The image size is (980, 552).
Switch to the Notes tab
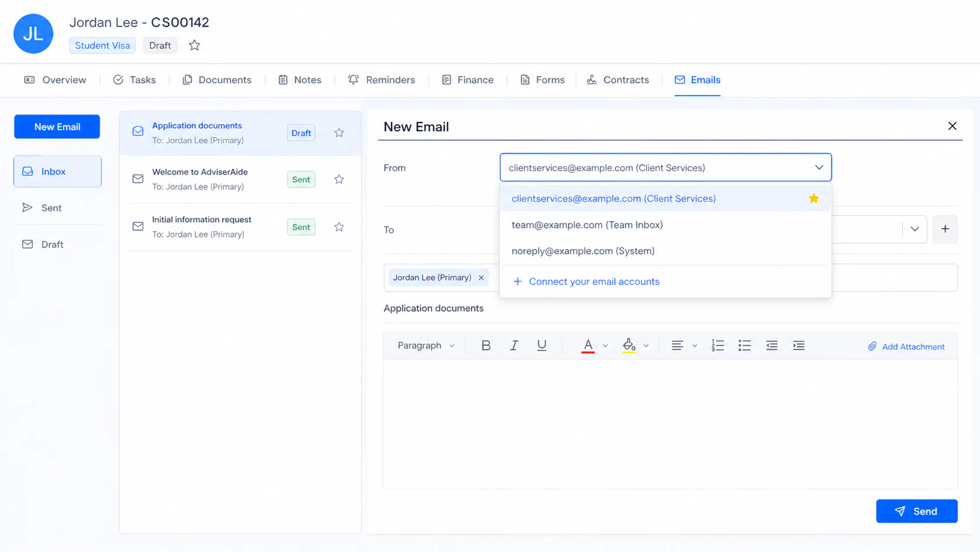tap(300, 80)
